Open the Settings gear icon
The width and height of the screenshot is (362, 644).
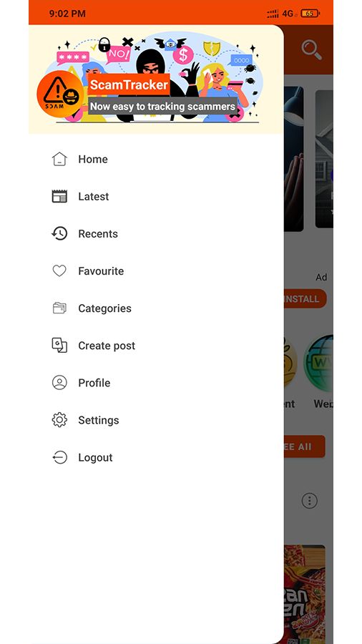[59, 420]
